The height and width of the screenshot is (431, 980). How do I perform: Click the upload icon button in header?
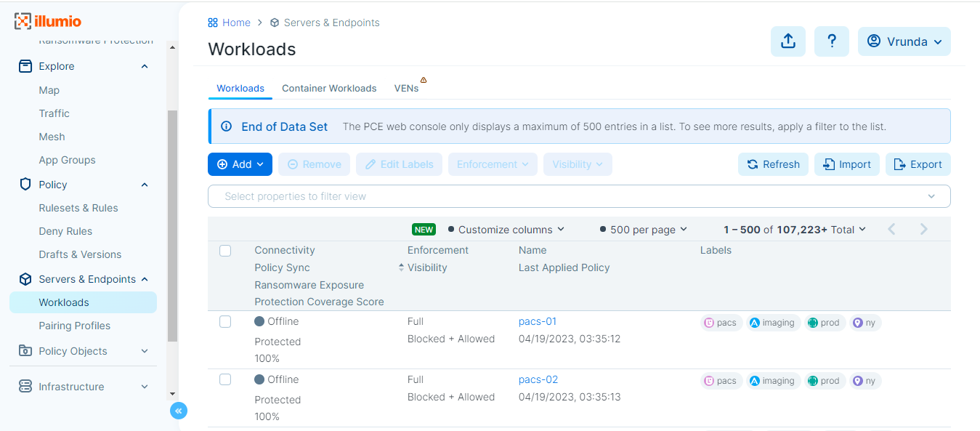(x=788, y=41)
